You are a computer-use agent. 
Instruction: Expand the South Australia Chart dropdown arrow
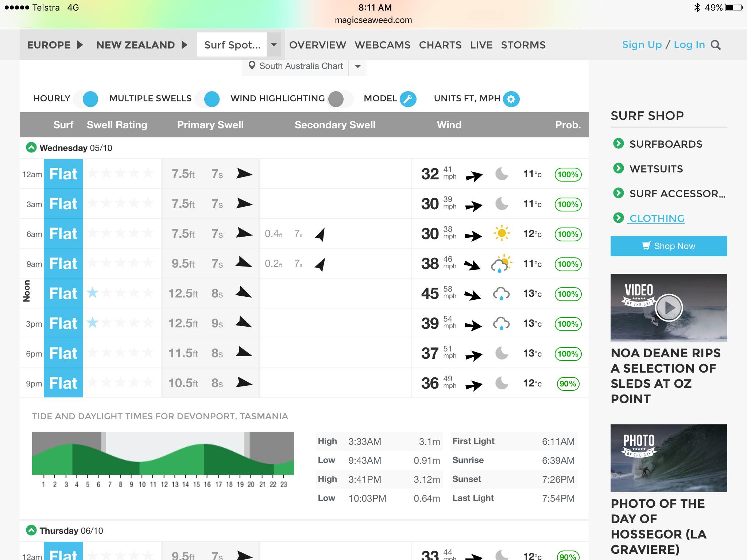click(358, 66)
